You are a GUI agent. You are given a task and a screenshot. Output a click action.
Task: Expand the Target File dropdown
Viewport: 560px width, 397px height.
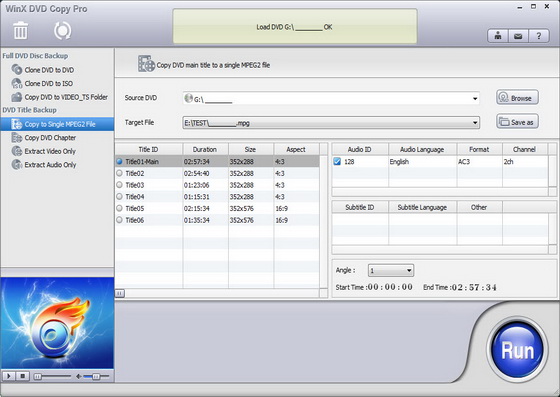click(475, 123)
